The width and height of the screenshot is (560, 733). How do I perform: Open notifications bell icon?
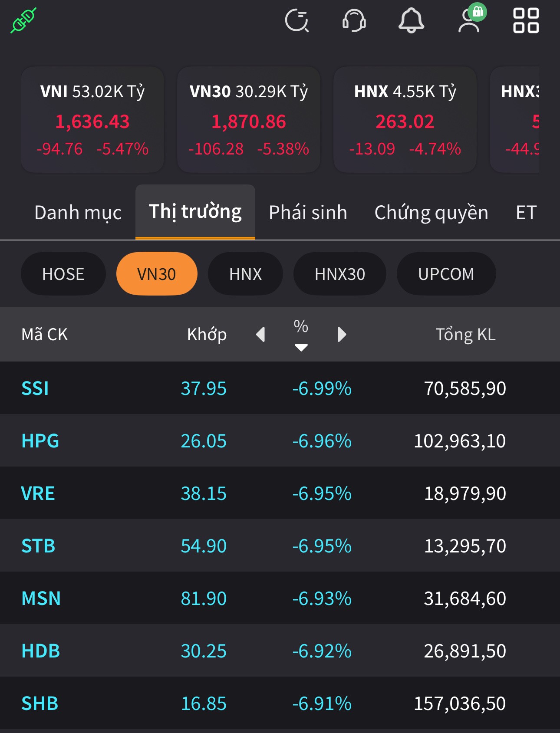click(x=411, y=20)
